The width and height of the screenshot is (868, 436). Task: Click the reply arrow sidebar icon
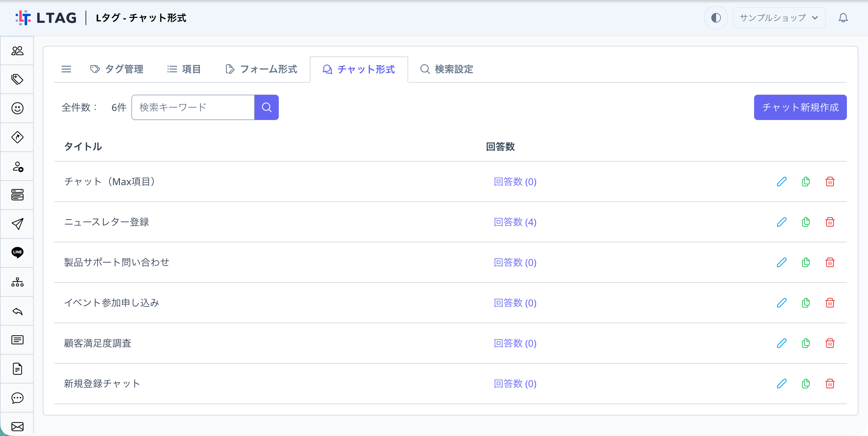[x=17, y=311]
